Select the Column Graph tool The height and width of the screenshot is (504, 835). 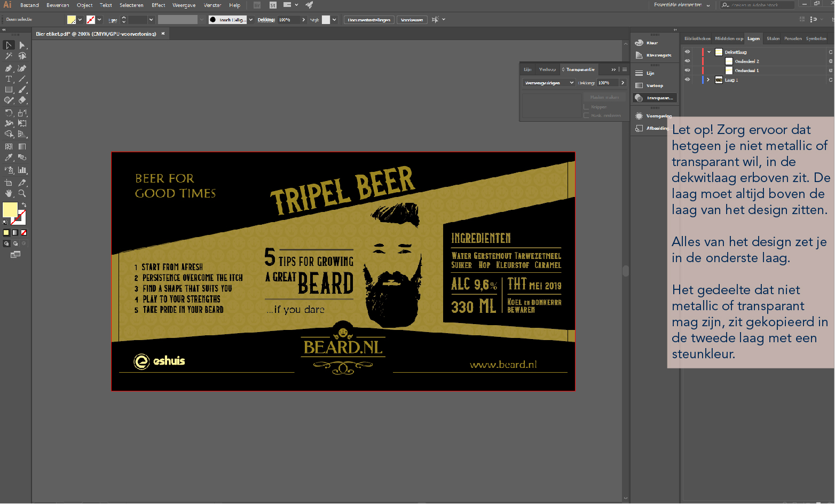coord(22,170)
